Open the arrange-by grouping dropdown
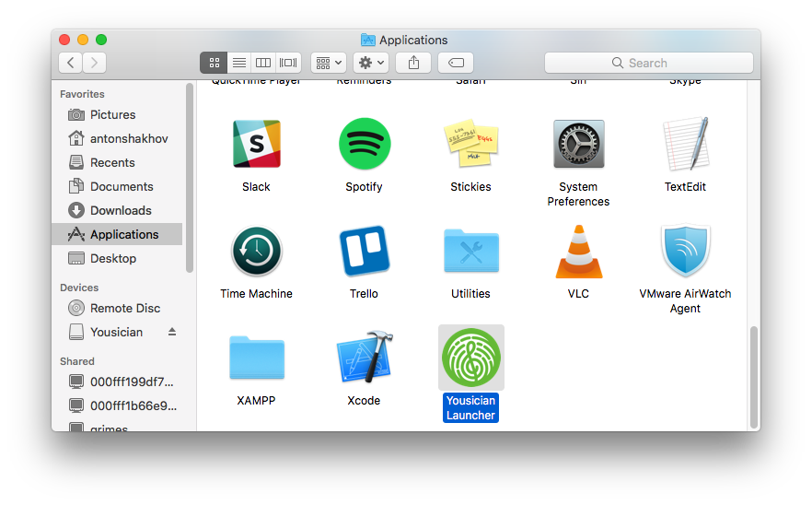This screenshot has width=812, height=505. [328, 63]
